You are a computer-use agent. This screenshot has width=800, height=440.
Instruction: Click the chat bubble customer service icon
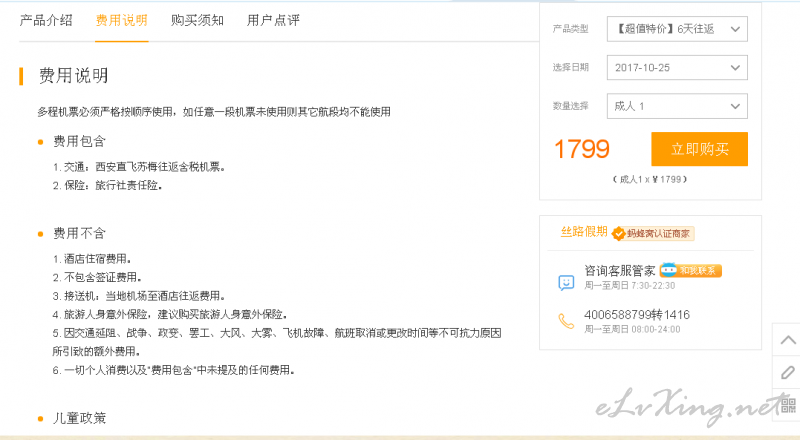pos(566,282)
